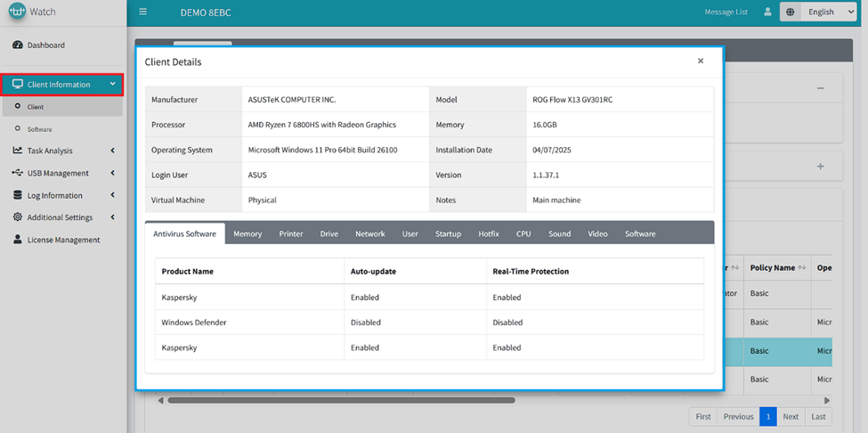Image resolution: width=868 pixels, height=433 pixels.
Task: Close the Client Details dialog
Action: (x=701, y=61)
